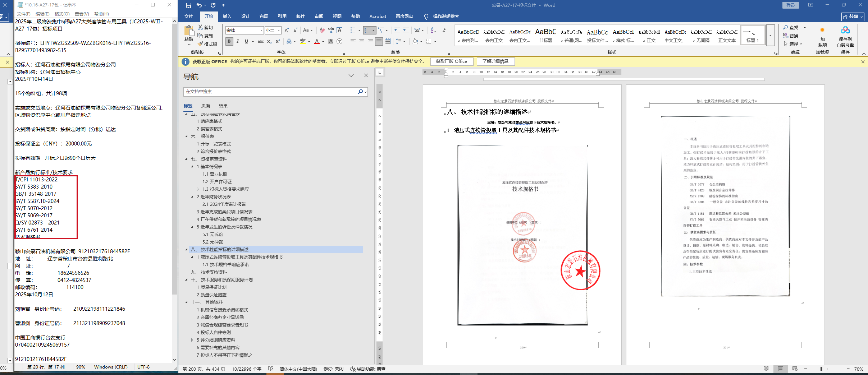Click the Add-ins (加载项) icon
Viewport: 868px width, 375px height.
pyautogui.click(x=822, y=30)
